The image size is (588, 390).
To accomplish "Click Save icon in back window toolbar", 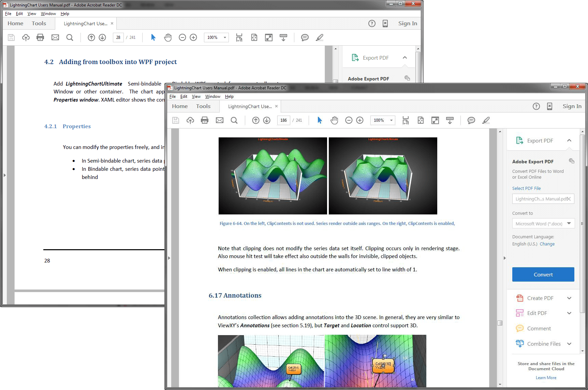I will click(x=11, y=37).
